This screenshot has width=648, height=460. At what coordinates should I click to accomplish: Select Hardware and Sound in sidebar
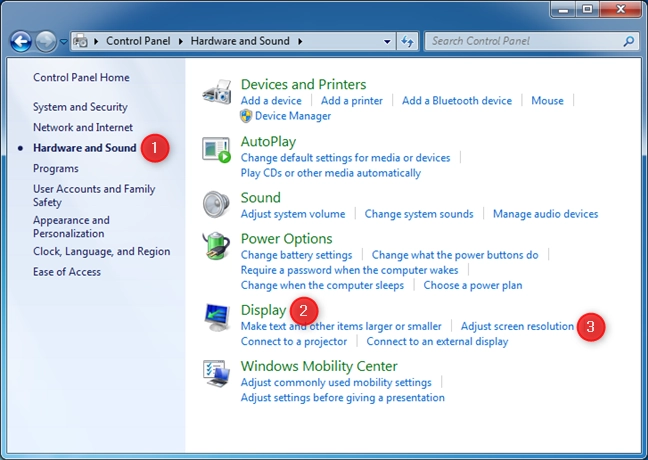85,148
